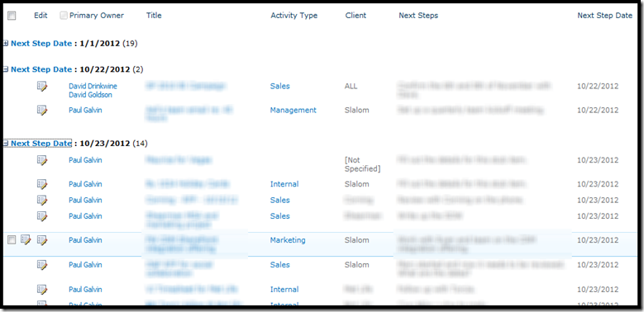Open David Goldson owner link
This screenshot has height=312, width=644.
(x=90, y=95)
